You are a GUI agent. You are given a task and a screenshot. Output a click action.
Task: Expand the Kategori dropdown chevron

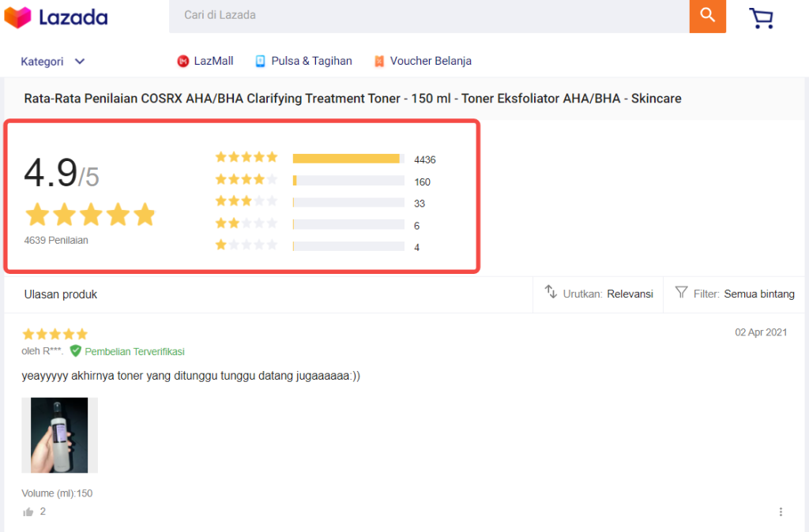pos(80,62)
